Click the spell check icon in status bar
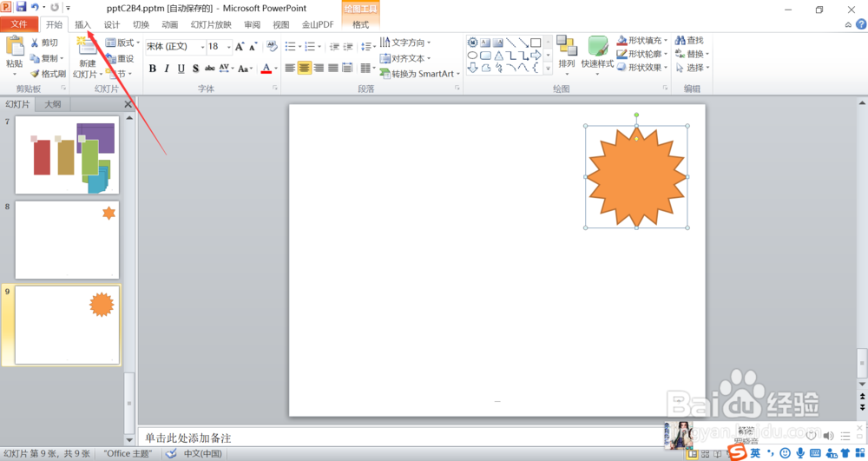 pyautogui.click(x=171, y=453)
